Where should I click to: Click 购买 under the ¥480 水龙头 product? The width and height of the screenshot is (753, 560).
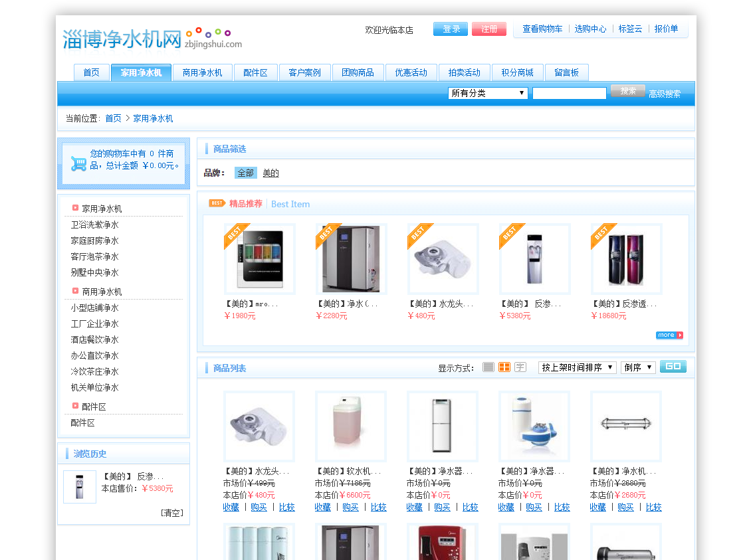tap(259, 508)
